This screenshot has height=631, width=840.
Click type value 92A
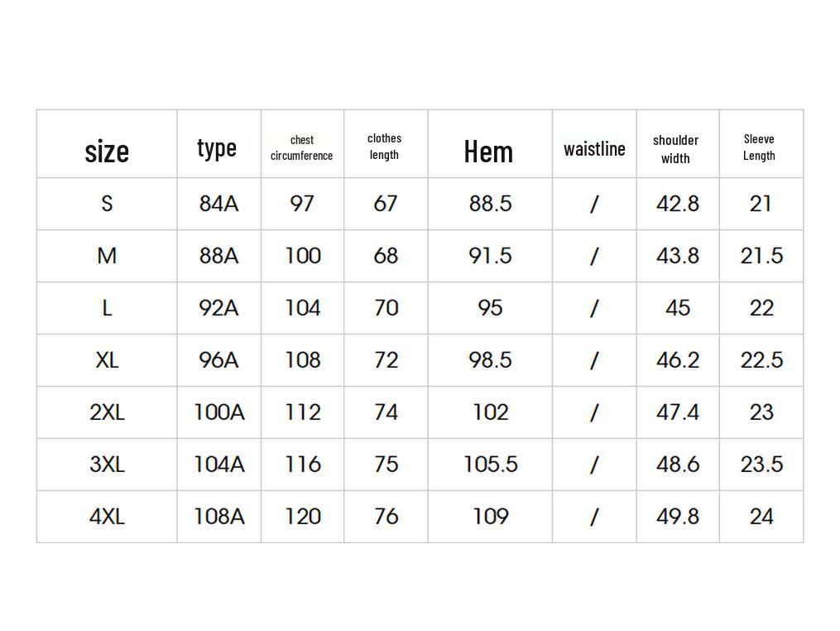click(218, 308)
